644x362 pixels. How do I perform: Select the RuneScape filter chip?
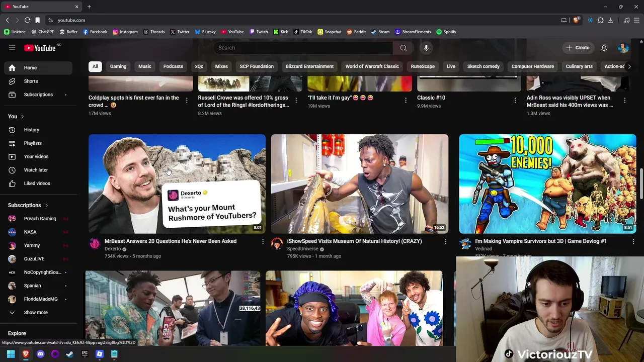click(x=423, y=66)
